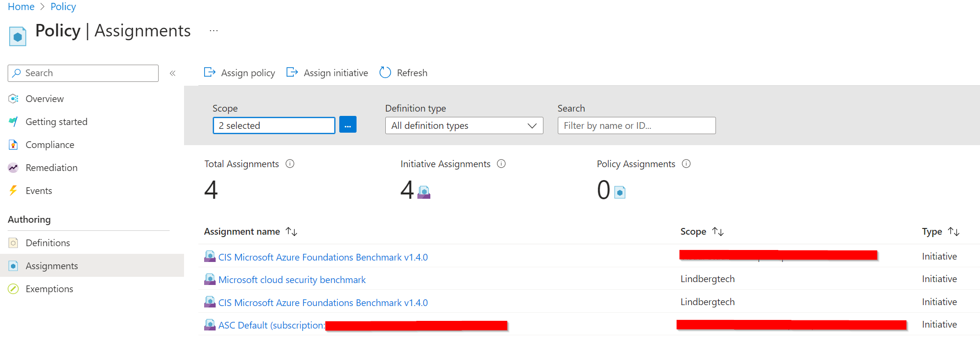Go to Home breadcrumb
This screenshot has width=980, height=341.
click(x=21, y=7)
